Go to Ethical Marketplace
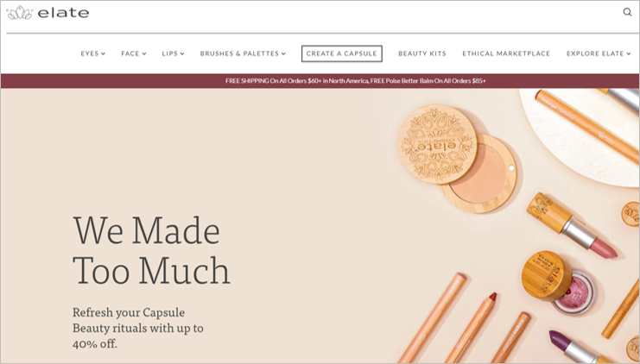The image size is (640, 364). [506, 53]
